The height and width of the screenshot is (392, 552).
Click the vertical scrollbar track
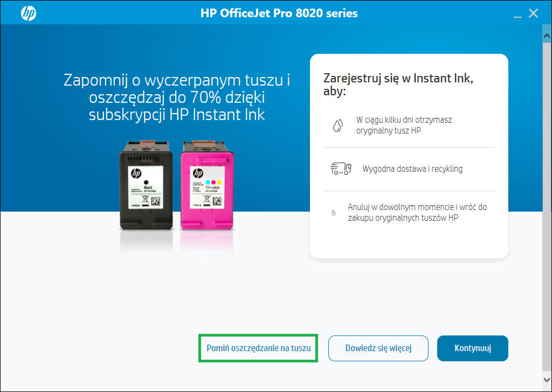[547, 207]
